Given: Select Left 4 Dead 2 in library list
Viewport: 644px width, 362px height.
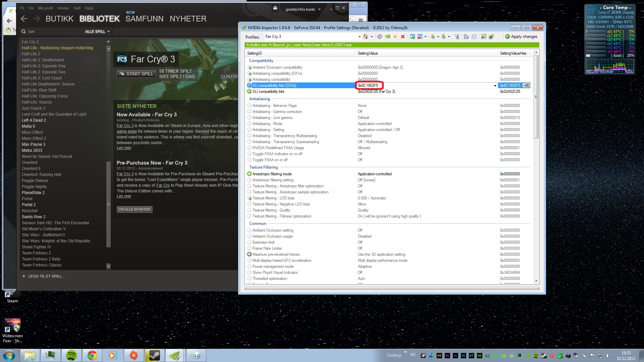Looking at the screenshot, I should (34, 120).
